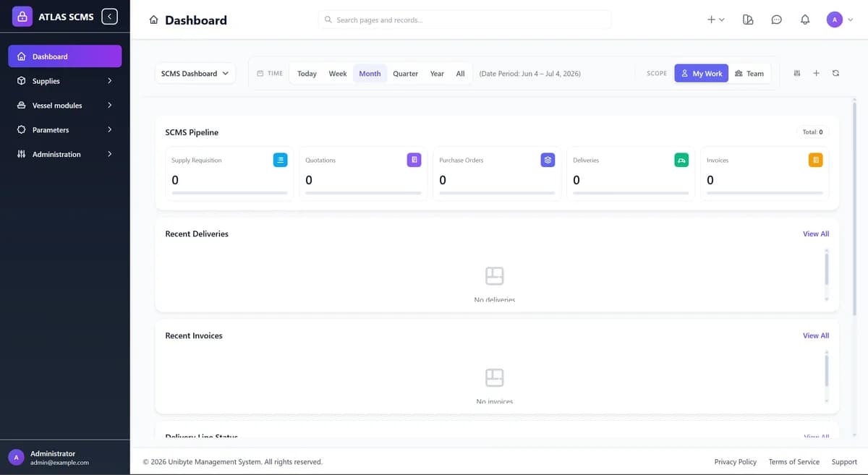This screenshot has width=868, height=475.
Task: Select My Work scope
Action: pos(702,73)
